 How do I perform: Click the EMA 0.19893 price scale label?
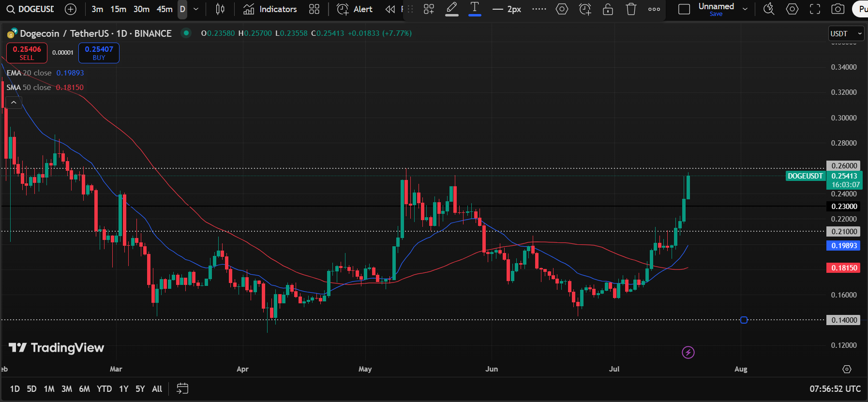pyautogui.click(x=843, y=246)
